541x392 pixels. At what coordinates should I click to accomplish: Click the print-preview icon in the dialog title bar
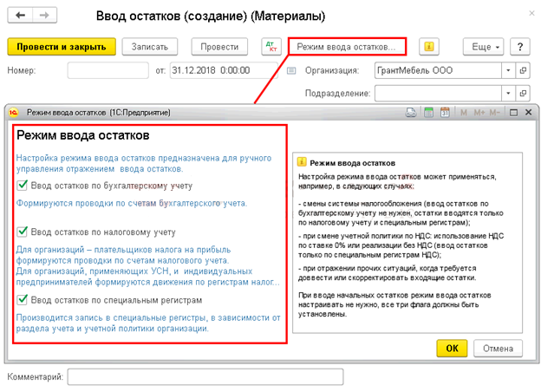click(x=411, y=113)
